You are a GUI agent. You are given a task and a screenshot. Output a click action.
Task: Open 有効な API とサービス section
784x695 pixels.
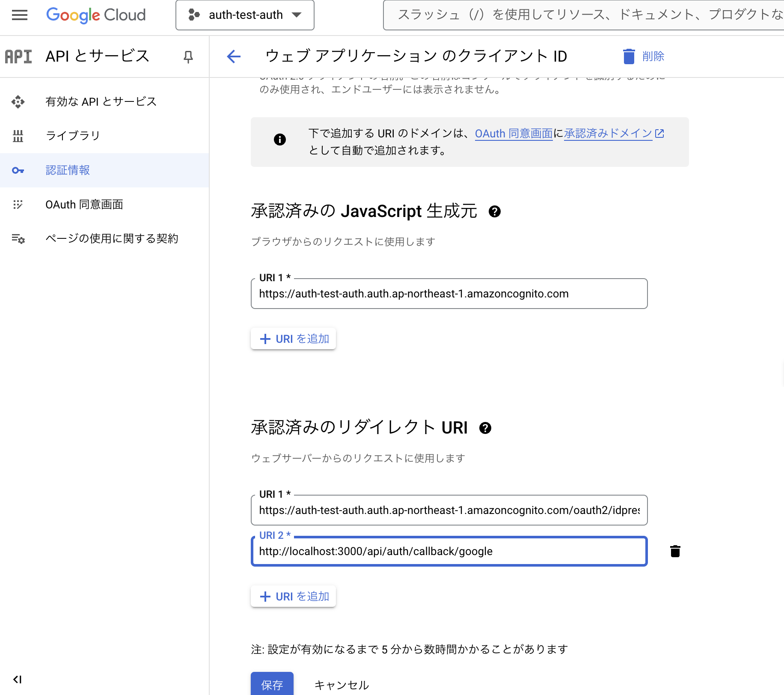101,101
